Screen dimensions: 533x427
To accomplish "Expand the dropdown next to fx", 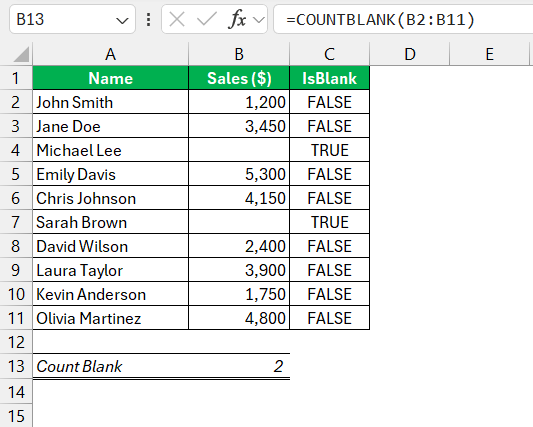I will tap(259, 20).
